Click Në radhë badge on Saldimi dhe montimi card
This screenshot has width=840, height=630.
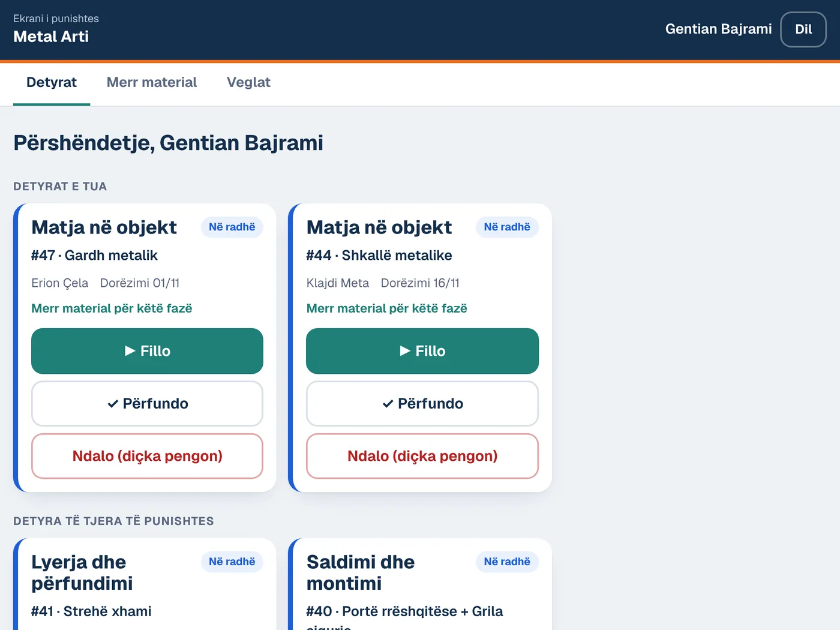(x=507, y=562)
